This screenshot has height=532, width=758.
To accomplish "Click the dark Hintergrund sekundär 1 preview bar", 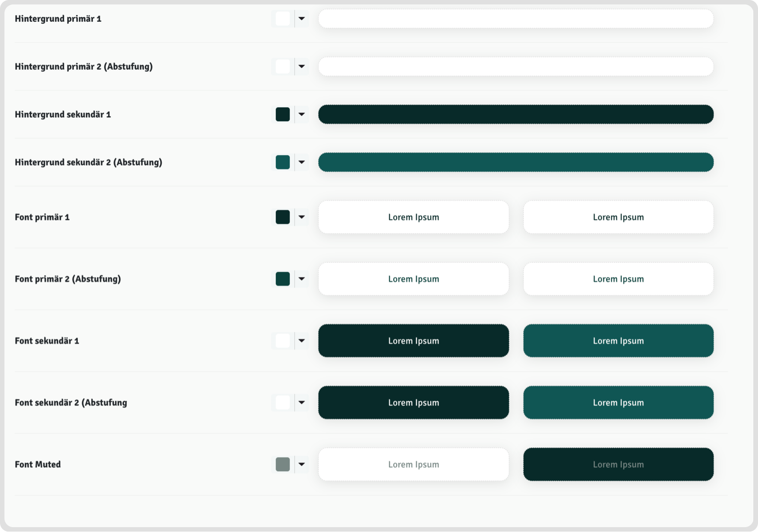I will point(516,114).
